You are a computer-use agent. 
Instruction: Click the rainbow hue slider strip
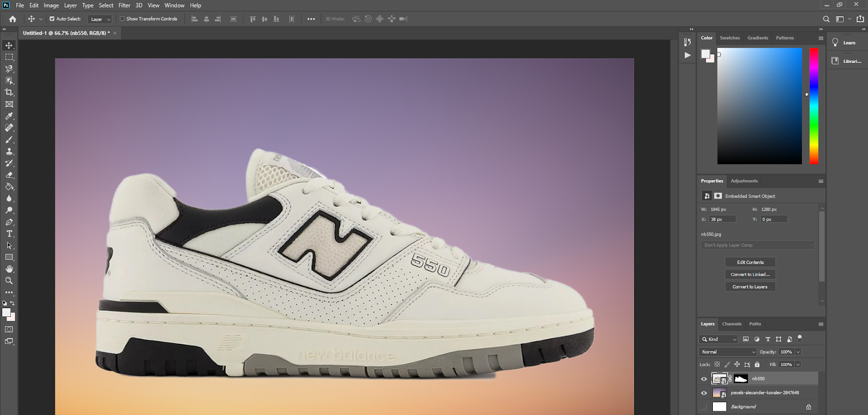[814, 106]
